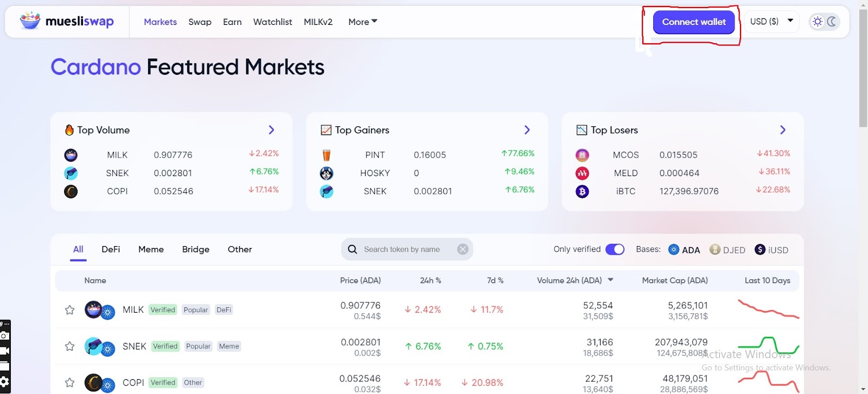Click the iBTC token icon
Viewport: 868px width, 394px height.
[x=582, y=191]
